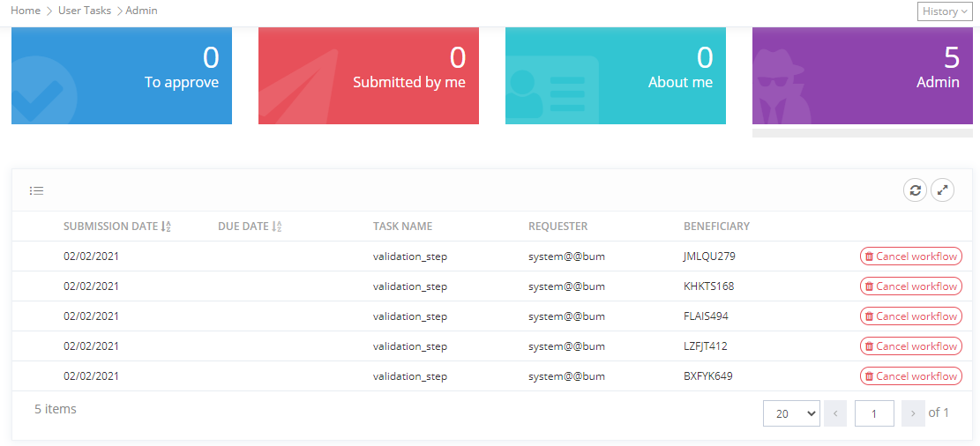
Task: Cancel workflow for beneficiary BXFYK649
Action: [x=910, y=376]
